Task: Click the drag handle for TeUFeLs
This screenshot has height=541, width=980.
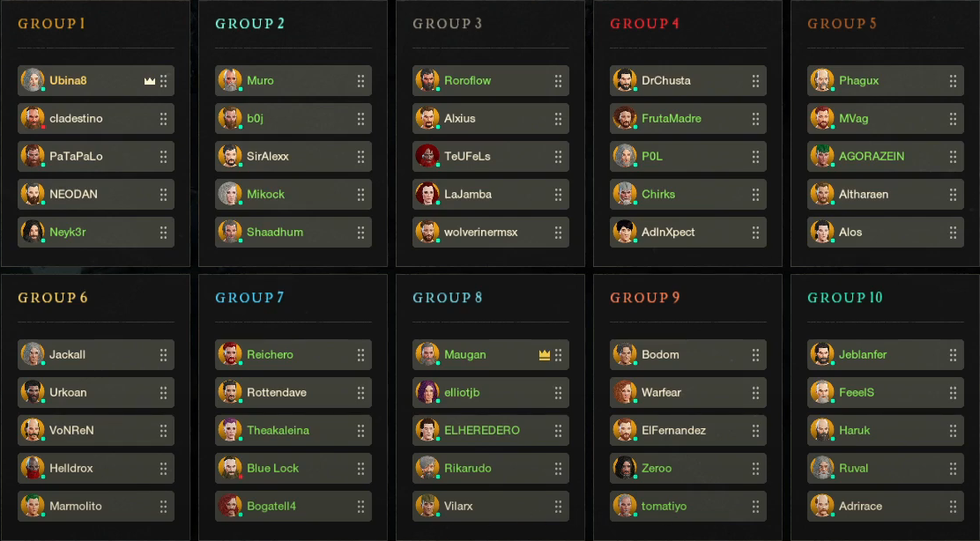Action: click(x=559, y=157)
